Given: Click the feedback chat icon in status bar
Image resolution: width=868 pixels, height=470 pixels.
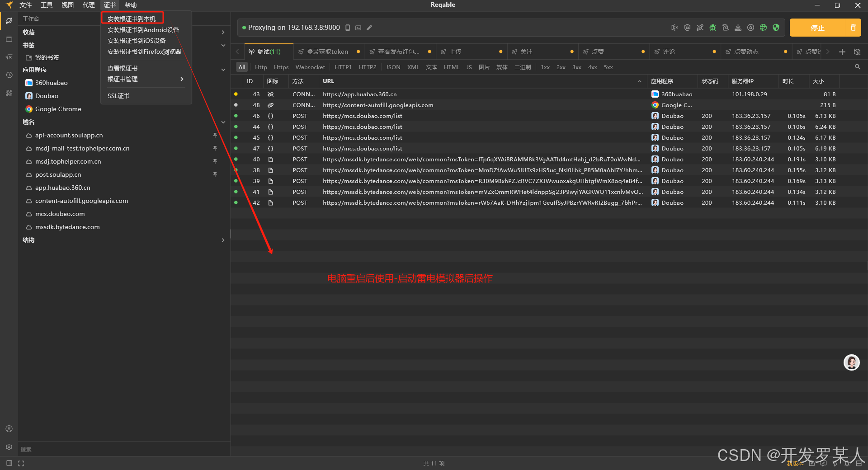Looking at the screenshot, I should [x=824, y=463].
